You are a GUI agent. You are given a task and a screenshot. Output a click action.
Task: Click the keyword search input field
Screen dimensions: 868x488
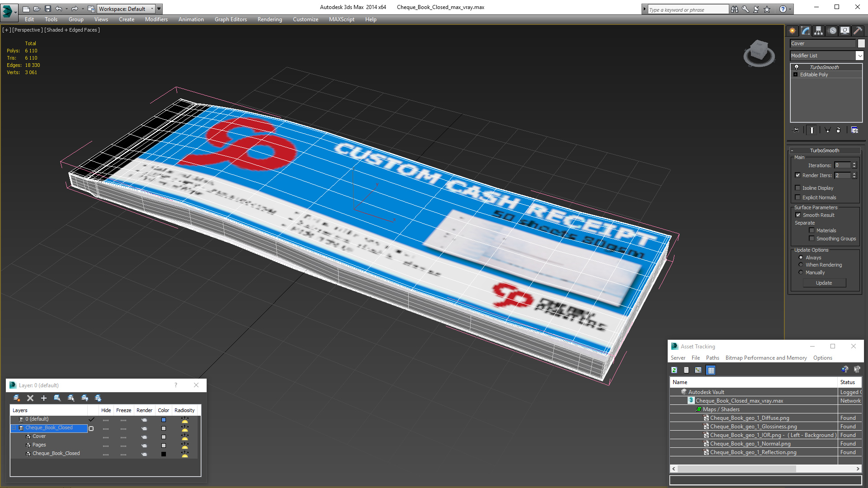coord(688,9)
